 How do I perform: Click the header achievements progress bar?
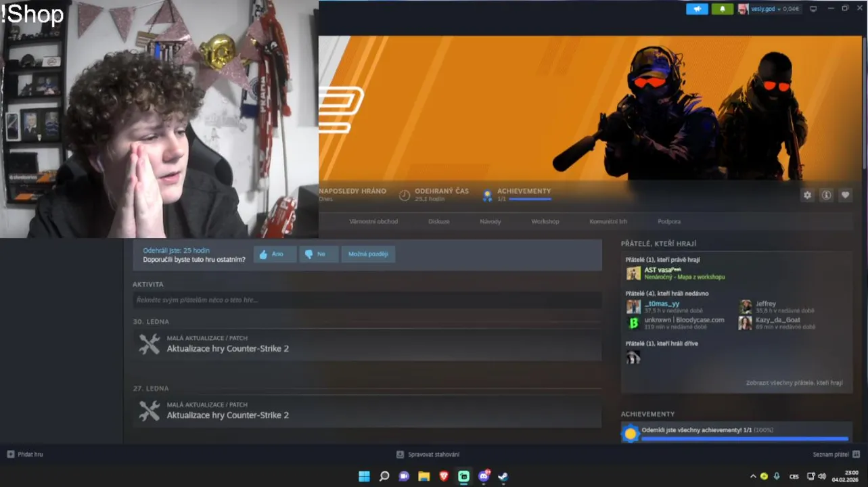tap(530, 200)
